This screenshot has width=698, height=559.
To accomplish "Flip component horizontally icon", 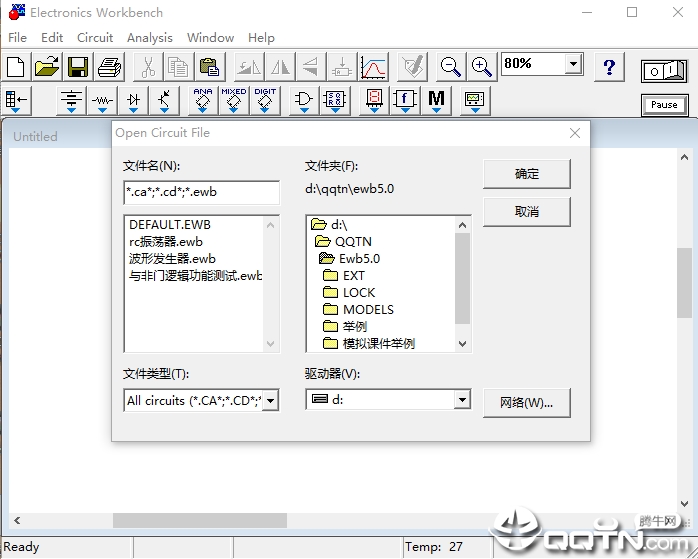I will pos(280,67).
